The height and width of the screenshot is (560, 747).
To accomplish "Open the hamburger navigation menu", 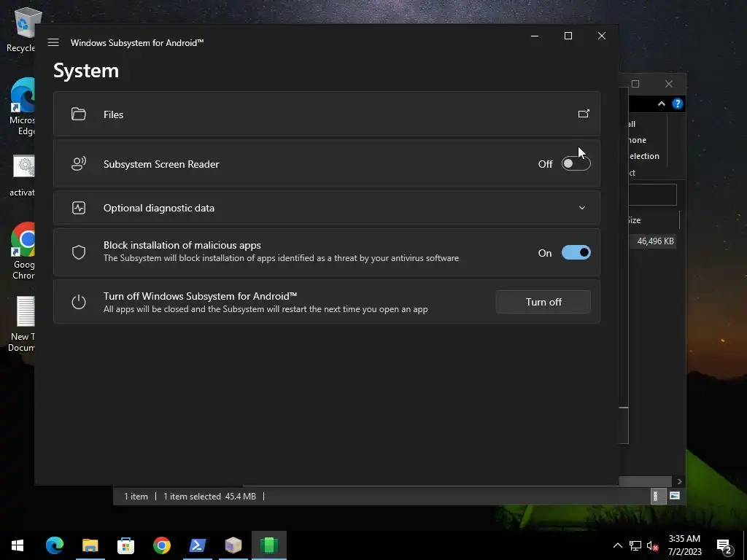I will tap(53, 42).
